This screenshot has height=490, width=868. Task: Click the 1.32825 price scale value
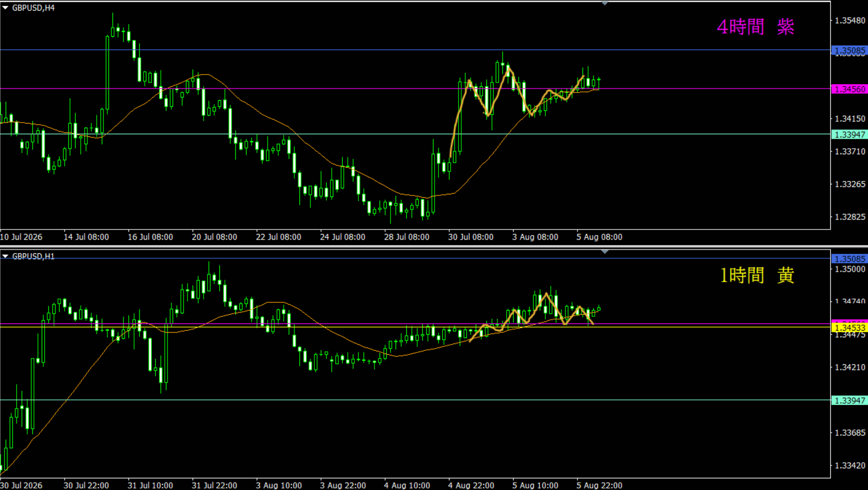[850, 217]
